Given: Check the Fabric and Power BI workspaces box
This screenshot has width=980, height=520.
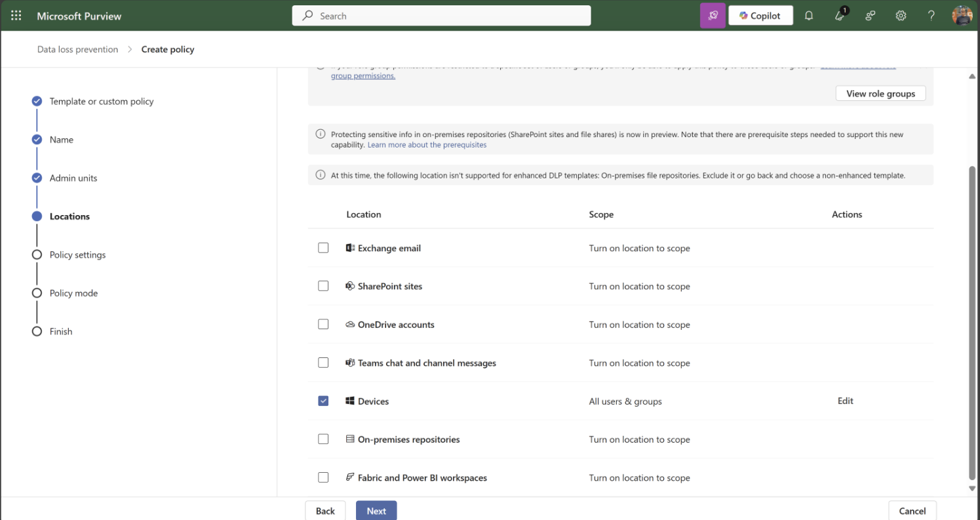Looking at the screenshot, I should pos(323,477).
